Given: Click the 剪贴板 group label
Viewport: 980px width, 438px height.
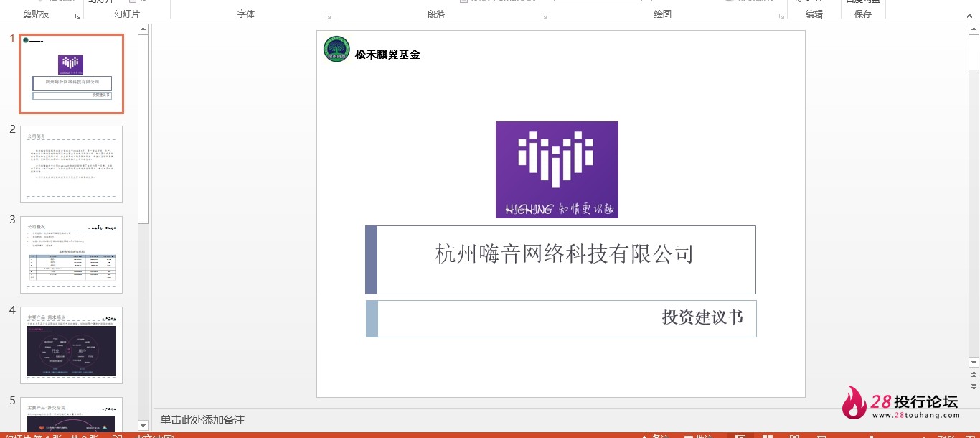Looking at the screenshot, I should click(x=36, y=14).
